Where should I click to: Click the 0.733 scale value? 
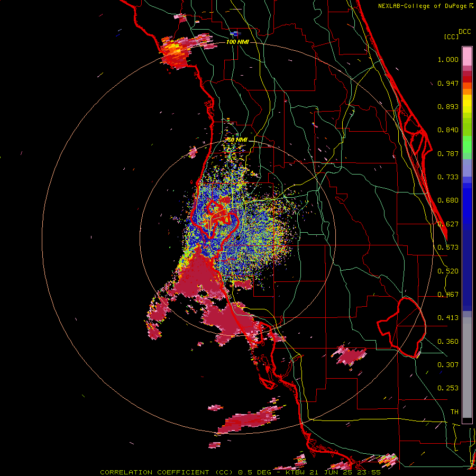(x=448, y=177)
